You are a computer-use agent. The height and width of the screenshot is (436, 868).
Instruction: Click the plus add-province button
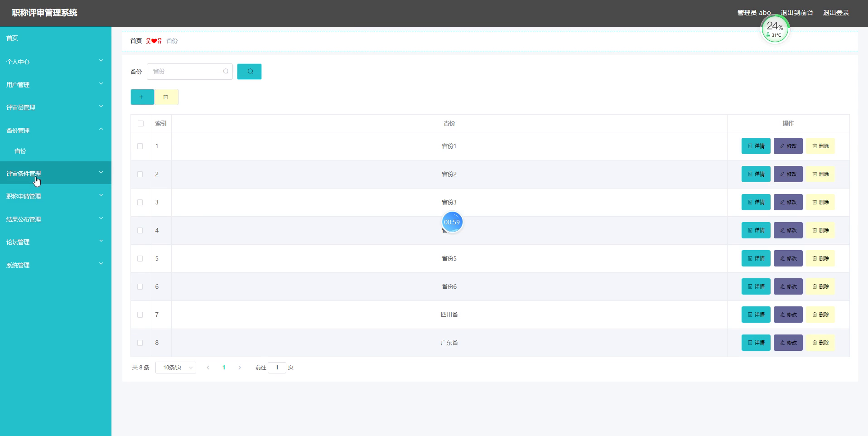point(142,97)
